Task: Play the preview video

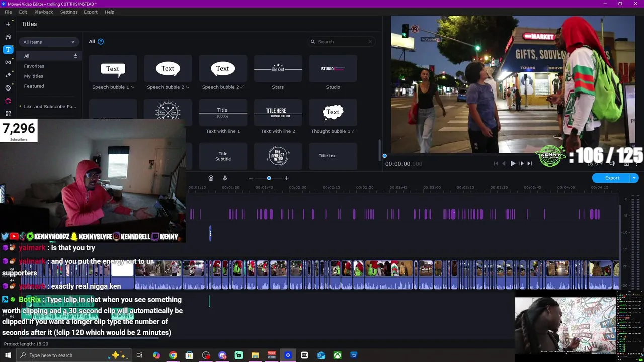Action: (513, 163)
